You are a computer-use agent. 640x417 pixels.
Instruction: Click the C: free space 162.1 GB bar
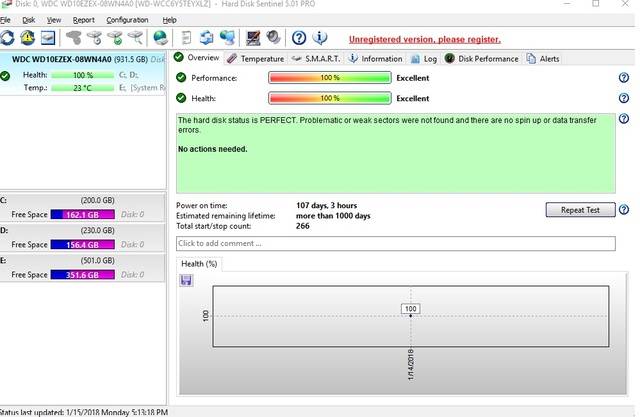point(82,215)
